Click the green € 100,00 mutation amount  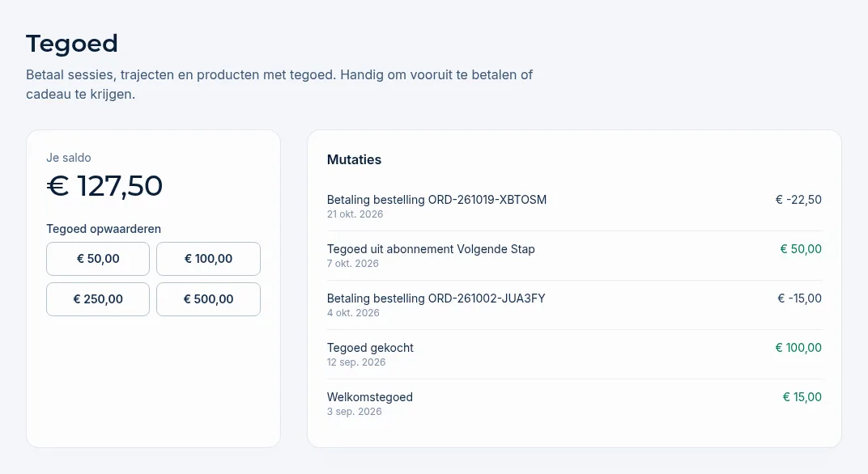798,347
